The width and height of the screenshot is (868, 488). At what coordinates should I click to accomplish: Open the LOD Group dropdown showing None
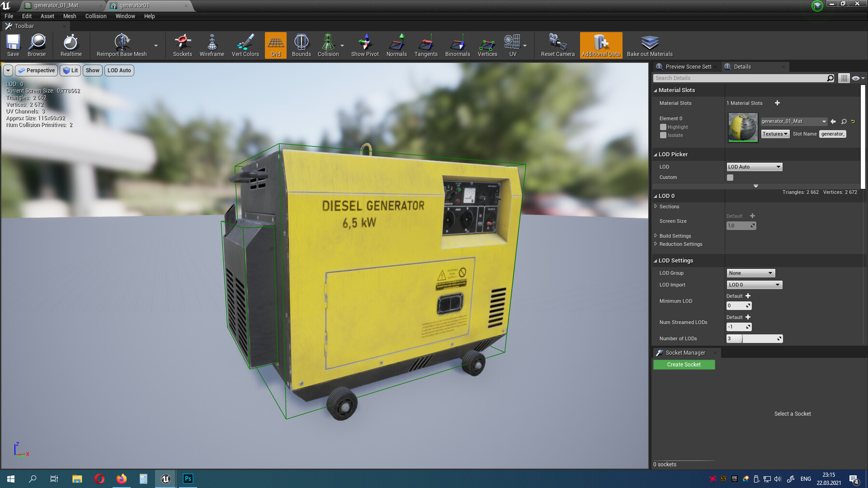750,273
